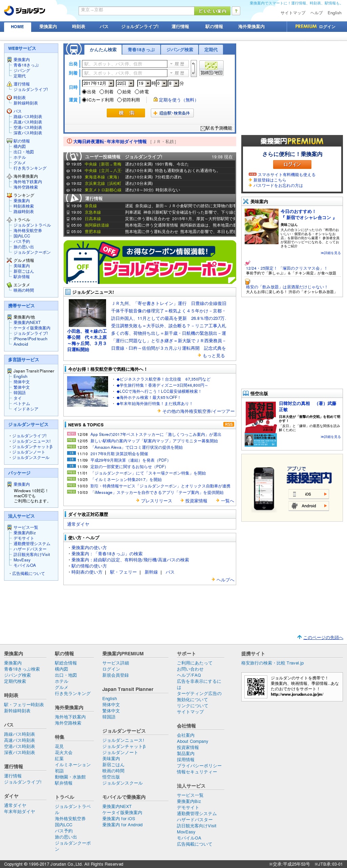Click 到着 station input field
Viewport: 347px width, 868px height.
[124, 73]
